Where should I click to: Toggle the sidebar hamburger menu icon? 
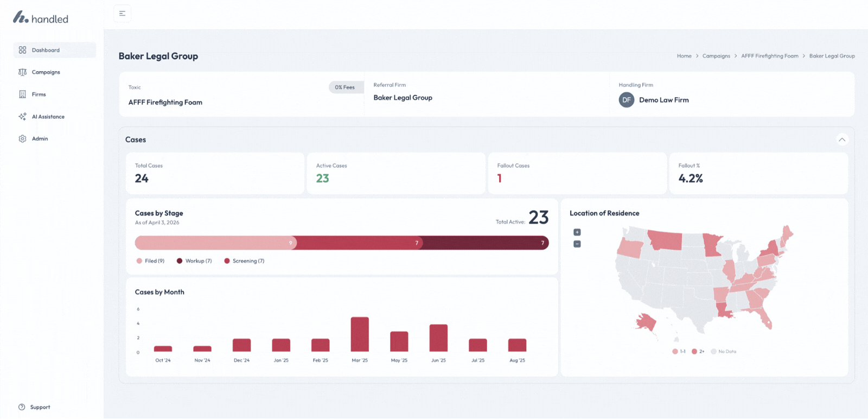(122, 14)
